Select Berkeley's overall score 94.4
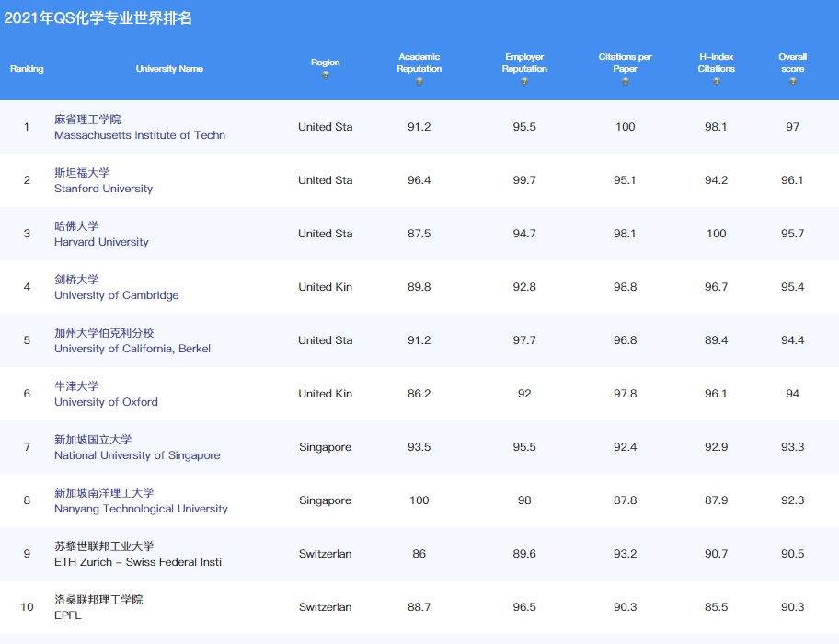This screenshot has height=644, width=839. pos(792,340)
